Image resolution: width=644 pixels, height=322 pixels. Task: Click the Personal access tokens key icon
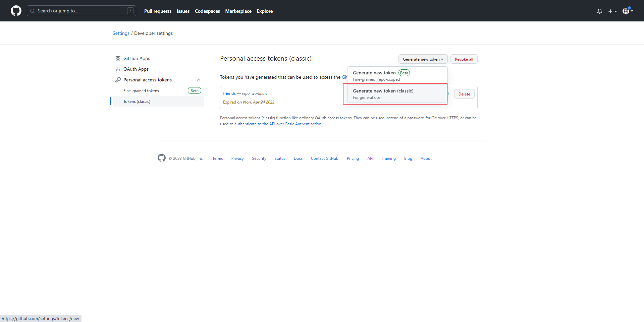pyautogui.click(x=118, y=80)
